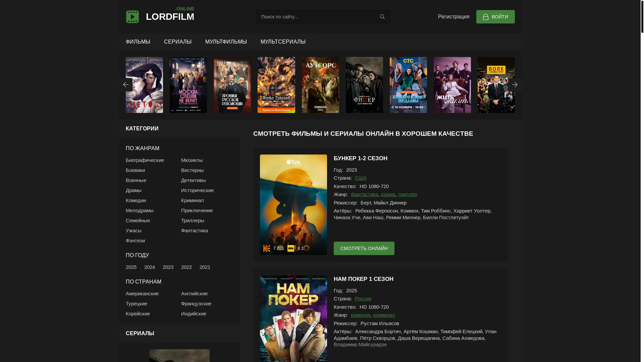
Task: Open the Атака Титанов poster
Action: [276, 85]
